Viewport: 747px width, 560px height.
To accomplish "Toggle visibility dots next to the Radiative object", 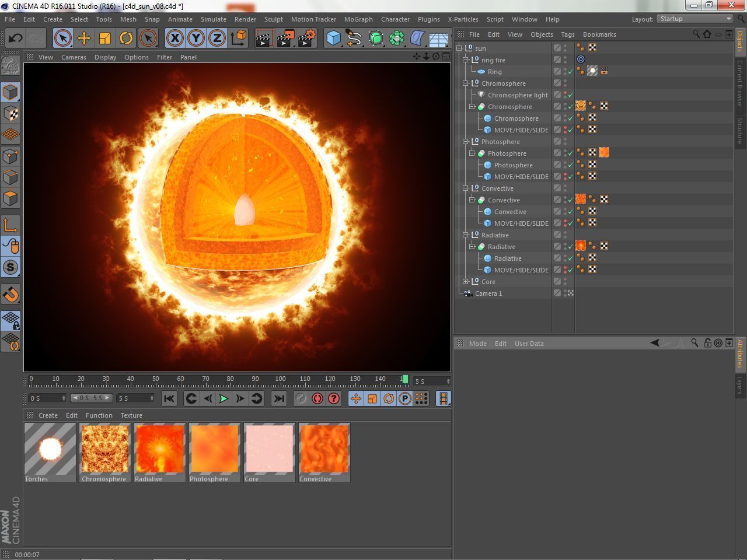I will 564,246.
